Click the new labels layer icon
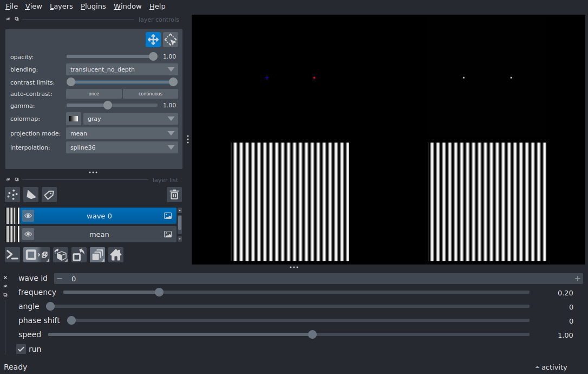Screen dimensions: 588x374 coord(49,195)
